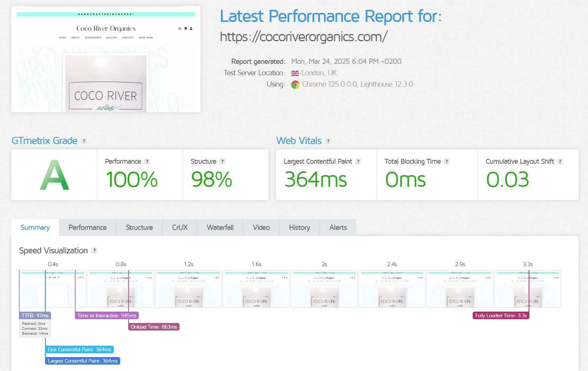Select the 2s filmstrip frame
The image size is (588, 371).
point(324,289)
